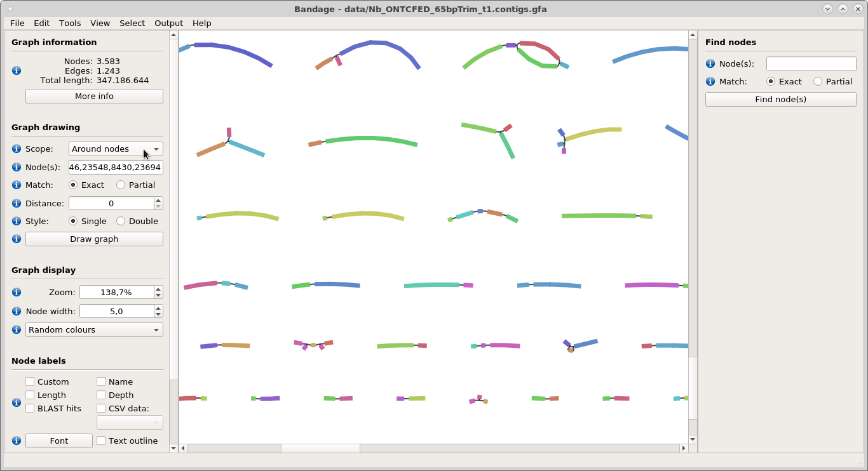This screenshot has width=868, height=471.
Task: Click the info icon next to Style
Action: tap(17, 221)
